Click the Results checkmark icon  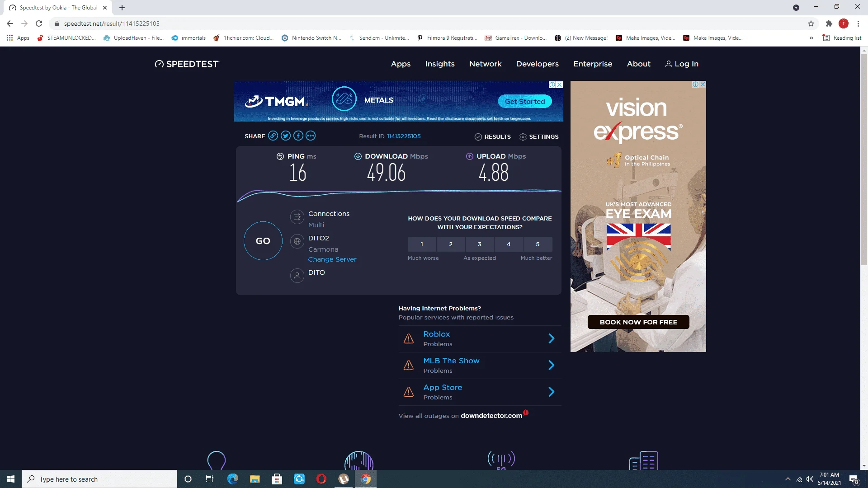tap(478, 136)
